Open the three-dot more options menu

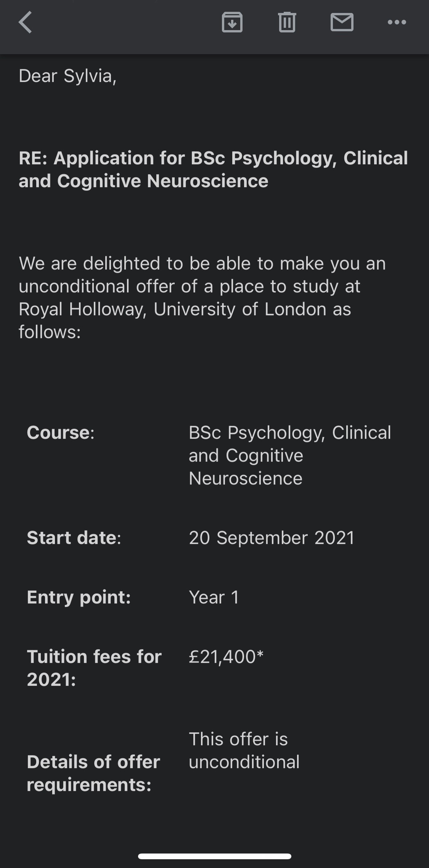(x=397, y=22)
